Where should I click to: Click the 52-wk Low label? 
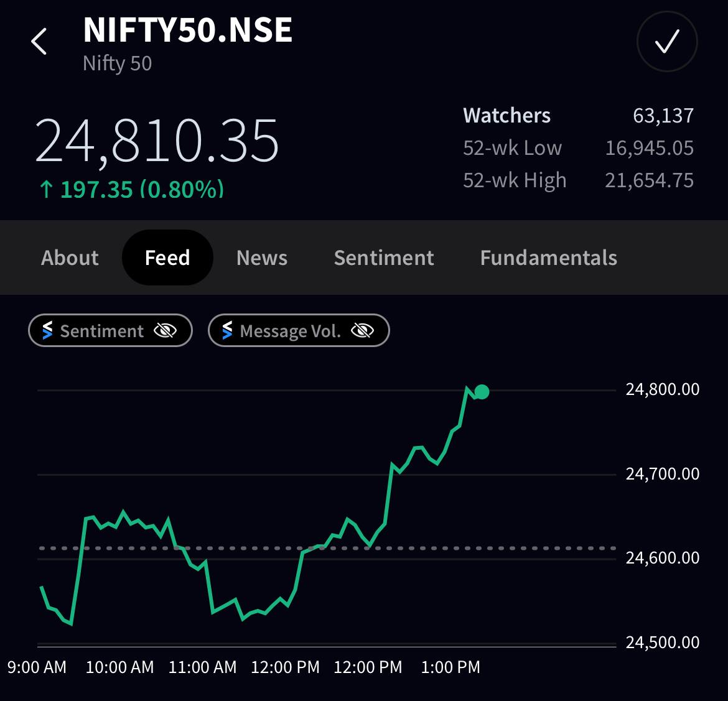(x=512, y=147)
